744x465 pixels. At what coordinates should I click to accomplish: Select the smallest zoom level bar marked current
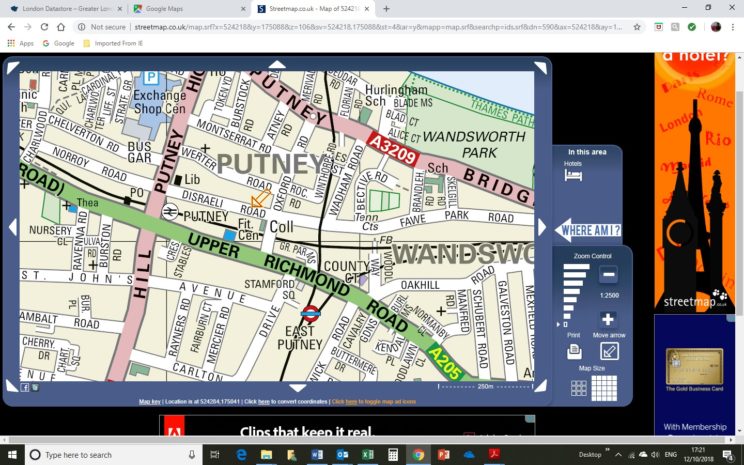[x=565, y=325]
